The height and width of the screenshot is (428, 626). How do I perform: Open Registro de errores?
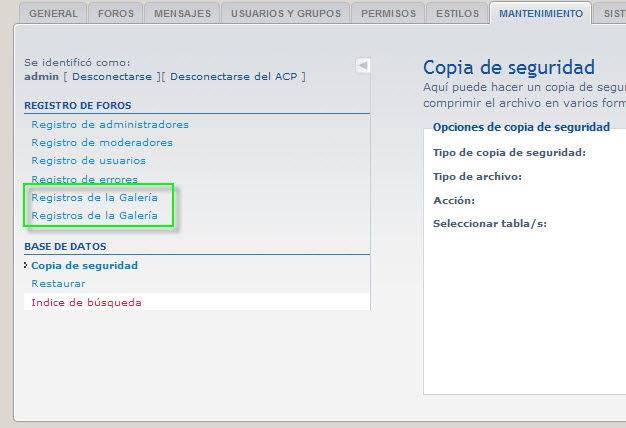point(84,179)
